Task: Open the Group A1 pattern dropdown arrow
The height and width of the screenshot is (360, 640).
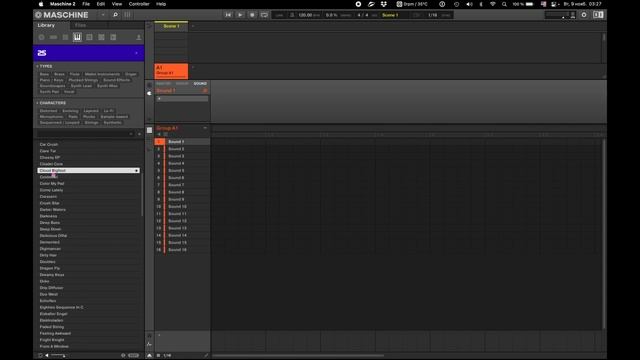Action: 205,128
